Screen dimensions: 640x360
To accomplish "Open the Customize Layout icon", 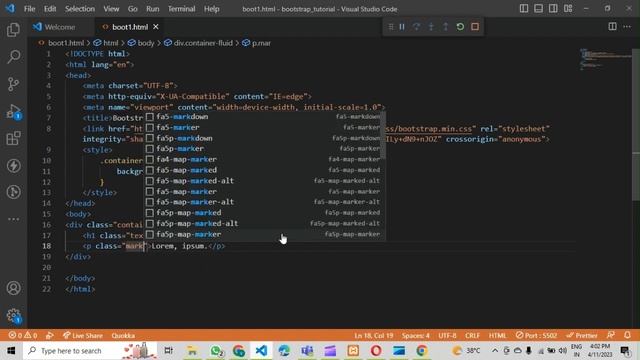I will [568, 9].
